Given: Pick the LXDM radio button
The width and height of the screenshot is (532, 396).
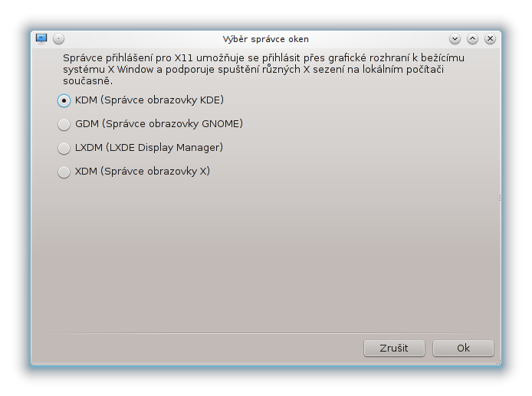Looking at the screenshot, I should tap(64, 148).
